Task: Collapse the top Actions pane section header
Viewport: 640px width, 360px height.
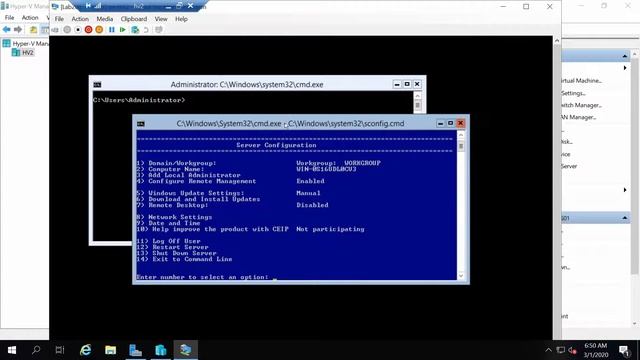Action: 625,56
